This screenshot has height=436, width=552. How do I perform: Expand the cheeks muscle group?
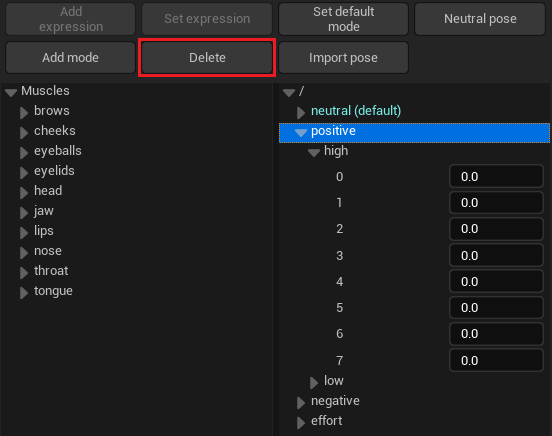(24, 133)
